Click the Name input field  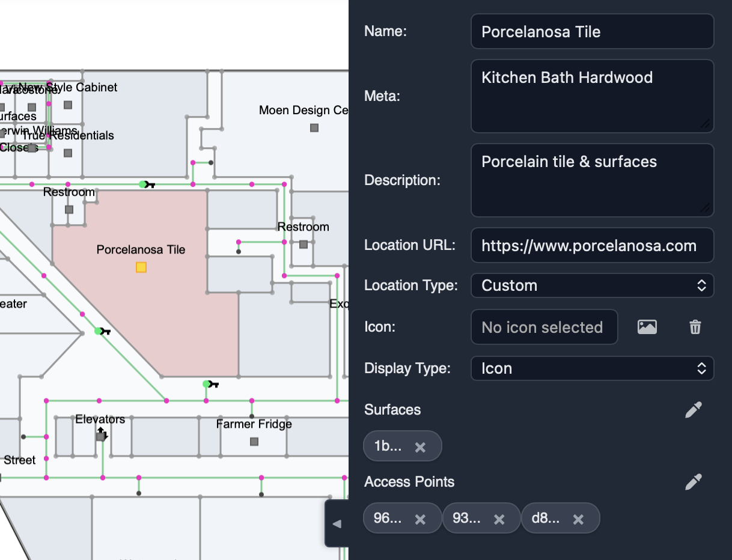coord(592,32)
